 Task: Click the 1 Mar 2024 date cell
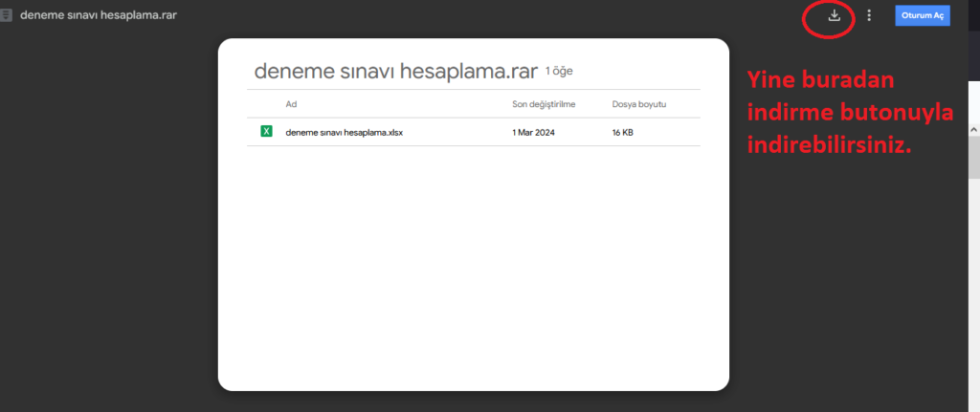(534, 132)
